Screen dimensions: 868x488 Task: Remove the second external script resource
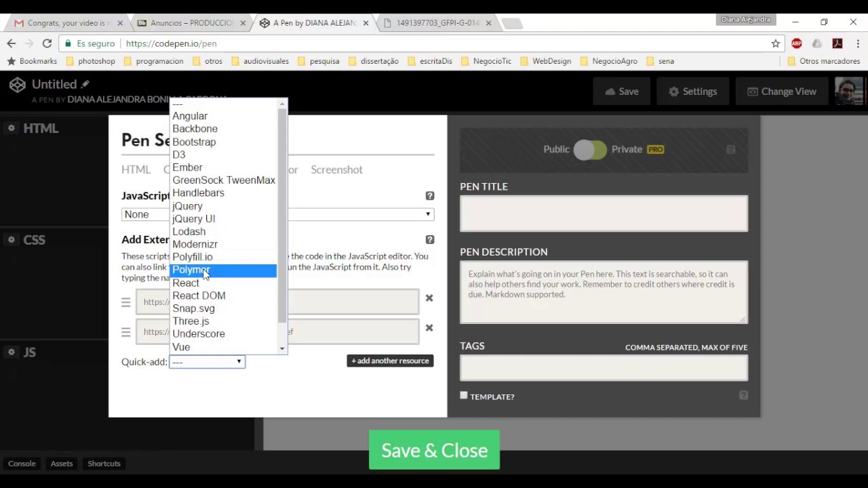(429, 328)
